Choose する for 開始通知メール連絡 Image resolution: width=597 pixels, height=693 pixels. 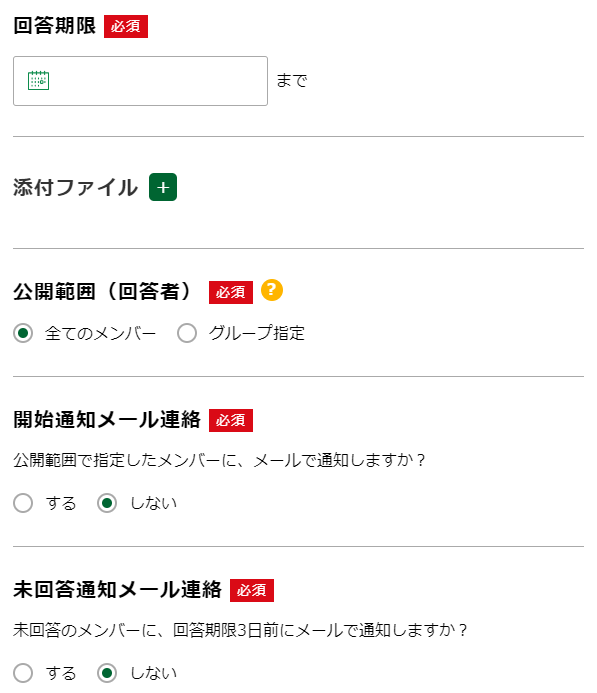coord(23,503)
